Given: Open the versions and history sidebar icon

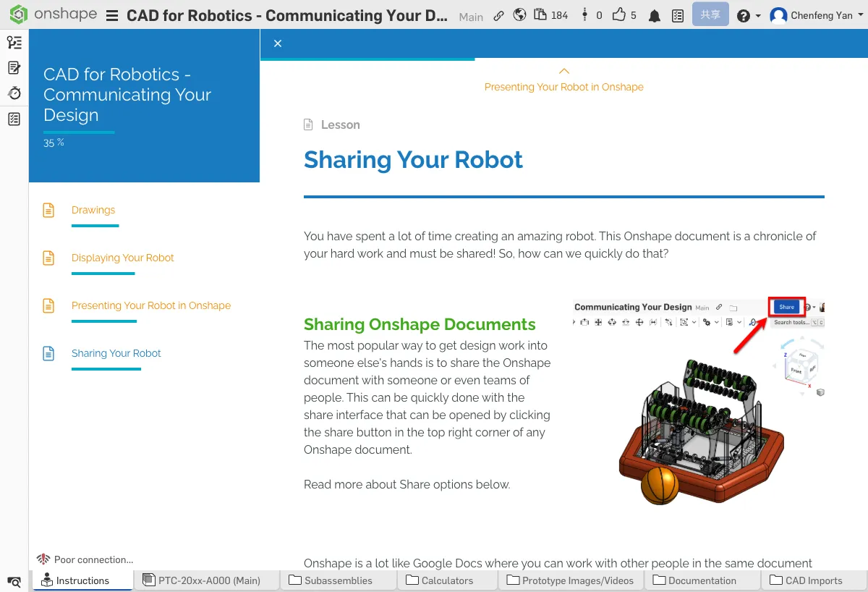Looking at the screenshot, I should tap(14, 93).
